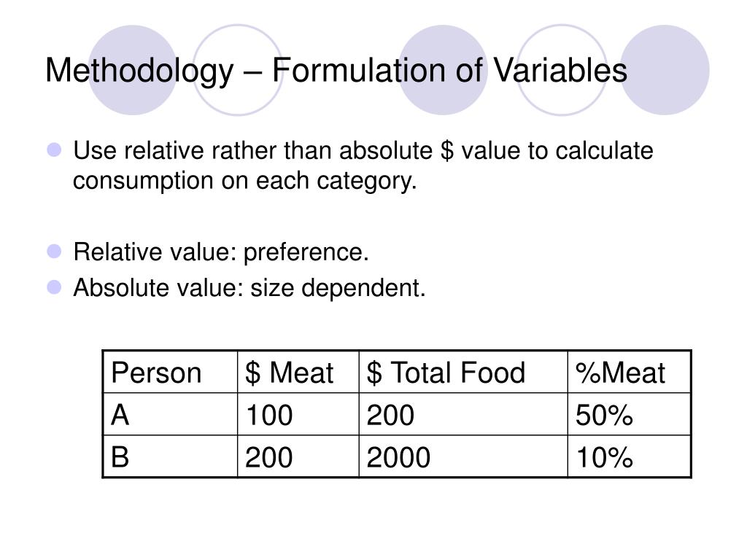Click the filled circle behind 'Methodology'
Image resolution: width=747 pixels, height=560 pixels.
click(x=133, y=70)
